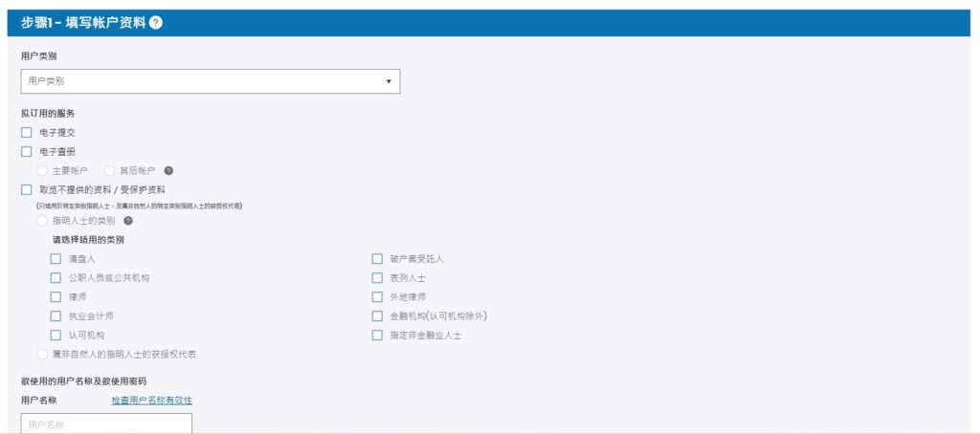
Task: Click the 检查用户名称有效性 link
Action: 152,401
